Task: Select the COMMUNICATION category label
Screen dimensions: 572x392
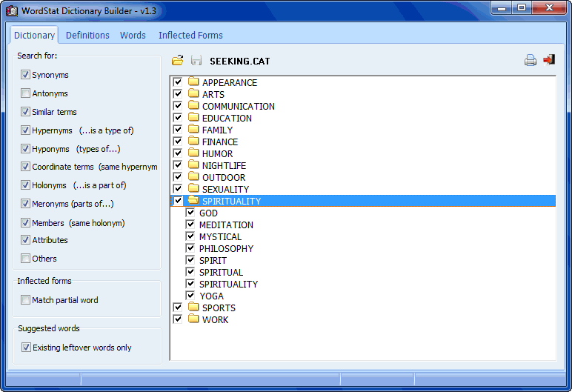Action: [x=239, y=107]
